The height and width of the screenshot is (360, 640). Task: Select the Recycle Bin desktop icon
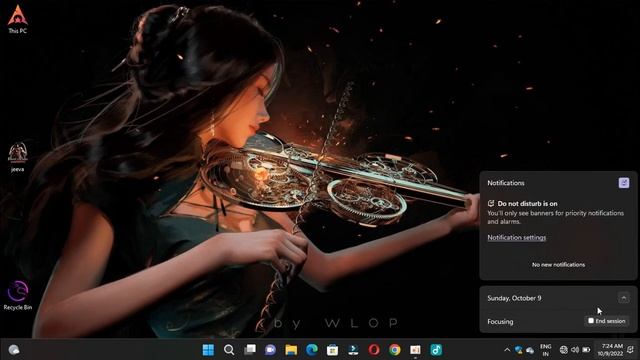click(18, 296)
